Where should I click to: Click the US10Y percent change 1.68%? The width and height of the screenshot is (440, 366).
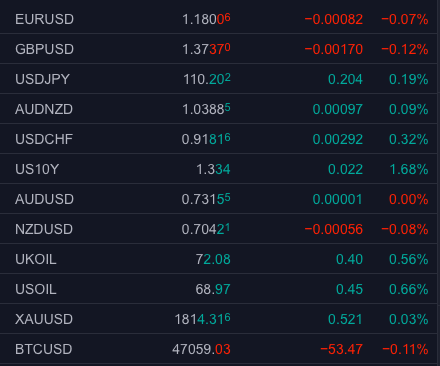(409, 169)
